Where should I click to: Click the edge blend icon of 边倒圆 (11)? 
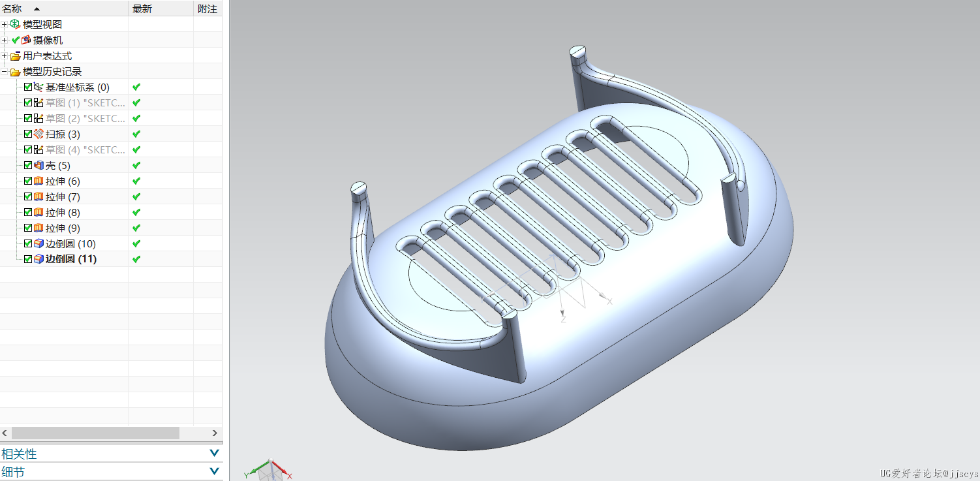(x=38, y=259)
